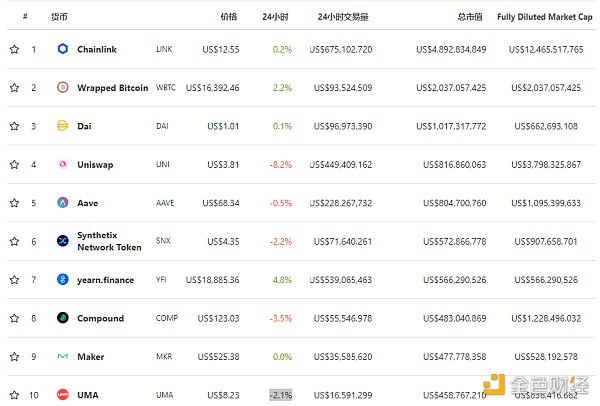Click the Synthetix Network Token icon
This screenshot has width=600, height=406.
[x=62, y=241]
